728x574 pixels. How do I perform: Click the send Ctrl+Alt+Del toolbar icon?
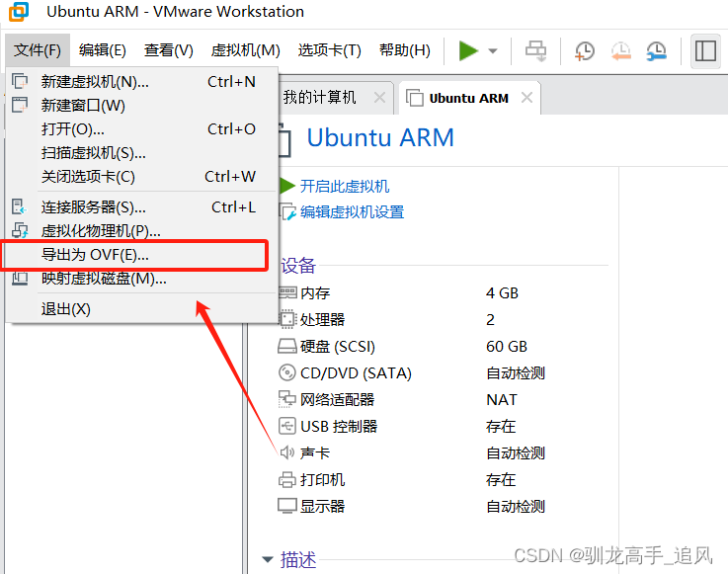pyautogui.click(x=535, y=50)
